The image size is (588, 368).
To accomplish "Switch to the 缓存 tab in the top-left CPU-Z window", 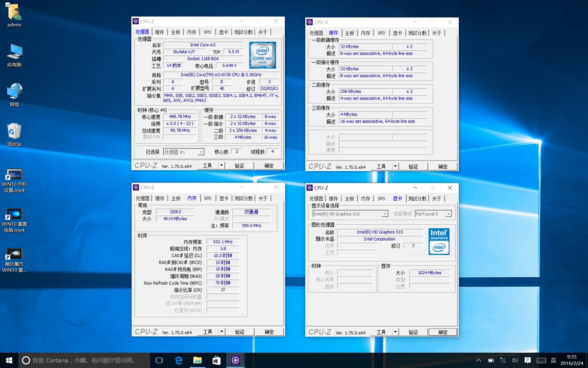I will [x=158, y=32].
